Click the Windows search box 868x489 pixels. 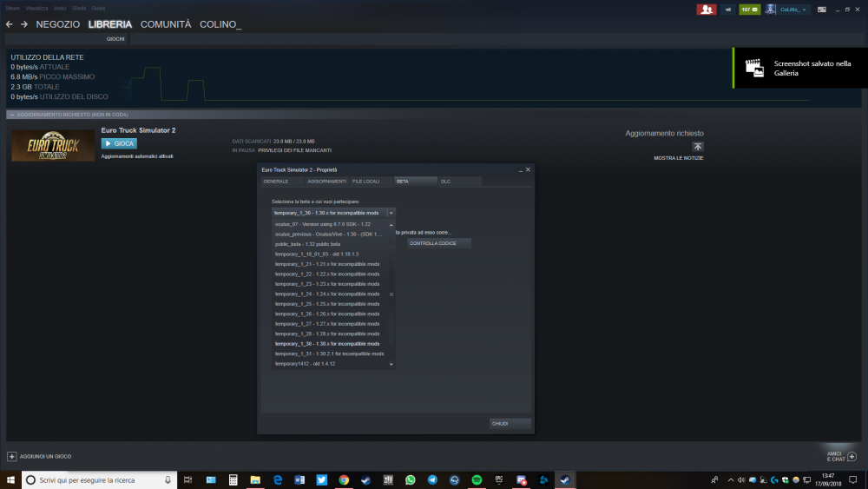tap(100, 480)
